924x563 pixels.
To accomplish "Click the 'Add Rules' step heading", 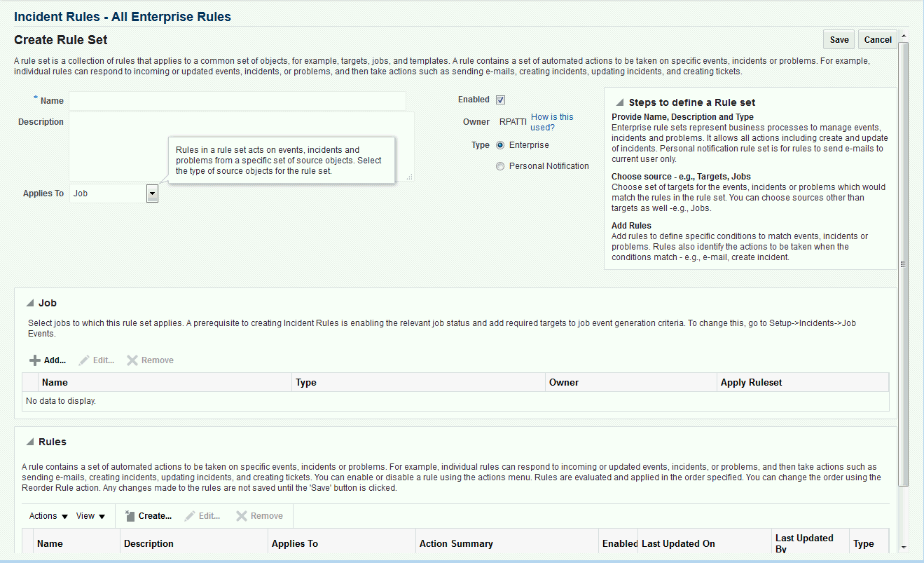I will click(x=631, y=226).
